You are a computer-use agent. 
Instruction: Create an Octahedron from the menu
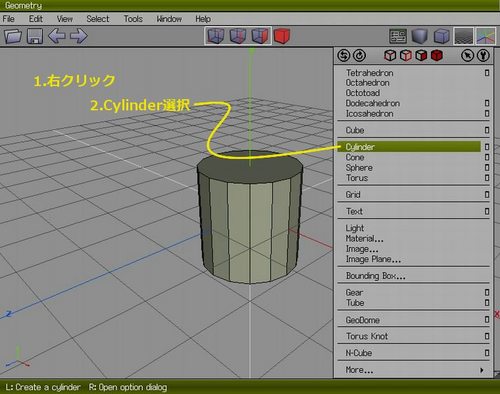pyautogui.click(x=367, y=83)
